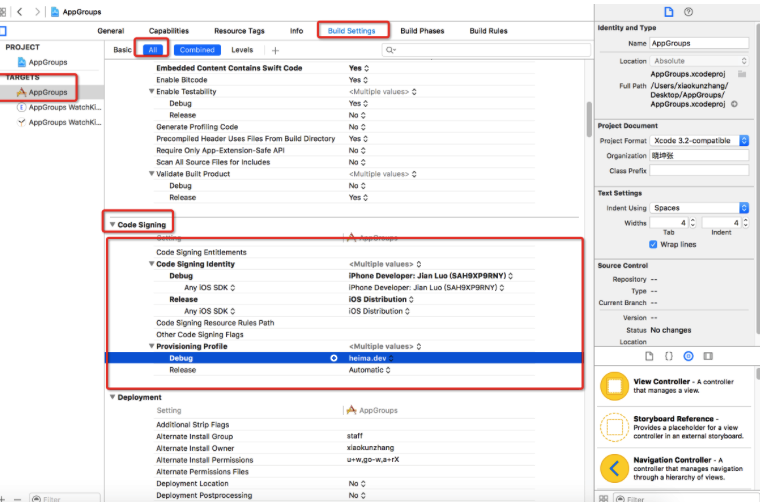Open the search magnifier options in settings filter
Screen dimensions: 760x502
pos(390,50)
